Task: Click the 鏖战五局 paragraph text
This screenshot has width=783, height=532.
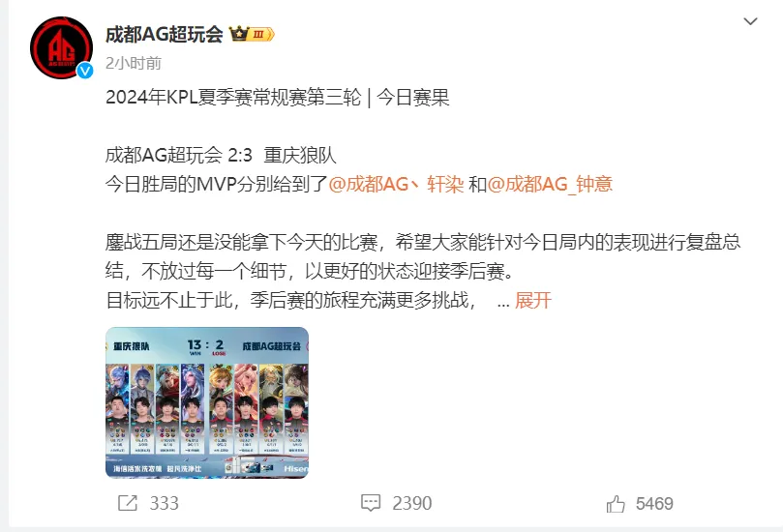Action: point(422,256)
